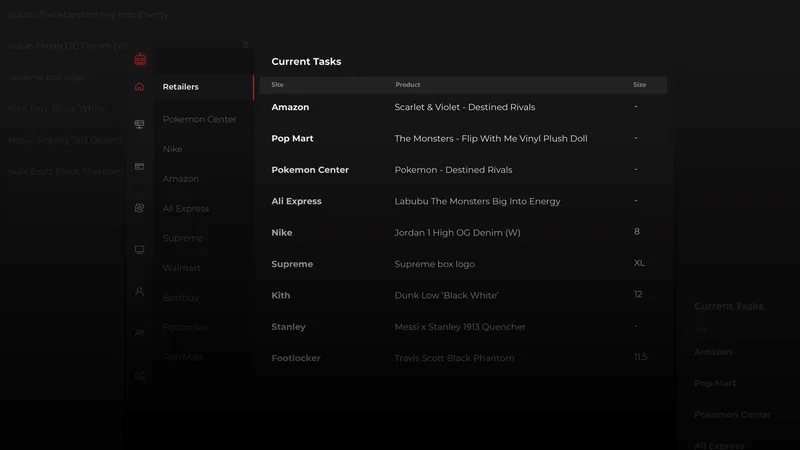Click product Supreme box logo in table
This screenshot has width=800, height=450.
tap(434, 264)
